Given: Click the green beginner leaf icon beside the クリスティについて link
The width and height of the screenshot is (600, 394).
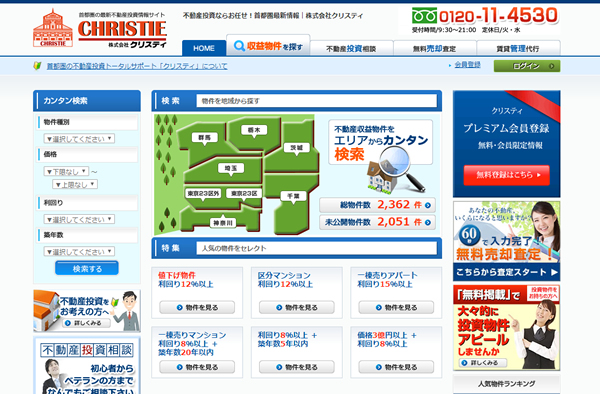Looking at the screenshot, I should 38,66.
